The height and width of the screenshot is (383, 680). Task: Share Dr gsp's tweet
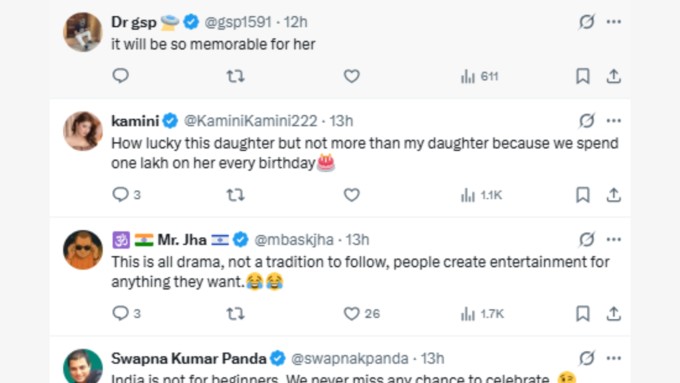pos(614,76)
